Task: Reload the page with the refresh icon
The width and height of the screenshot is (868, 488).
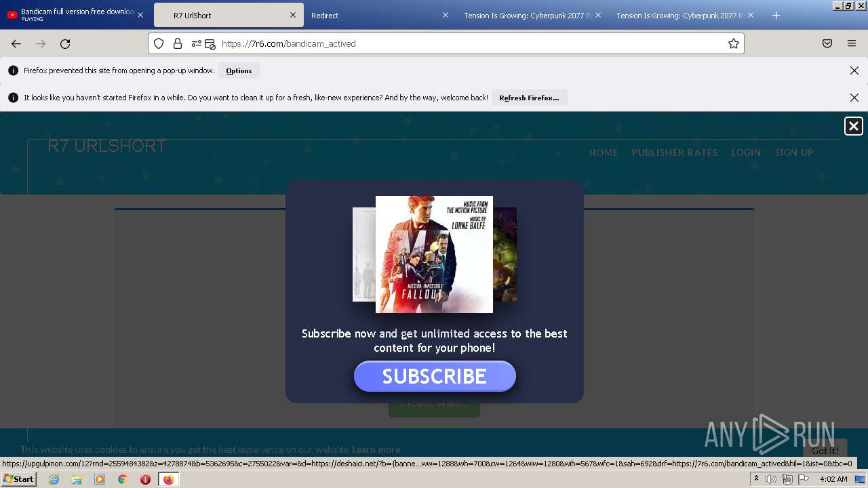Action: point(65,43)
